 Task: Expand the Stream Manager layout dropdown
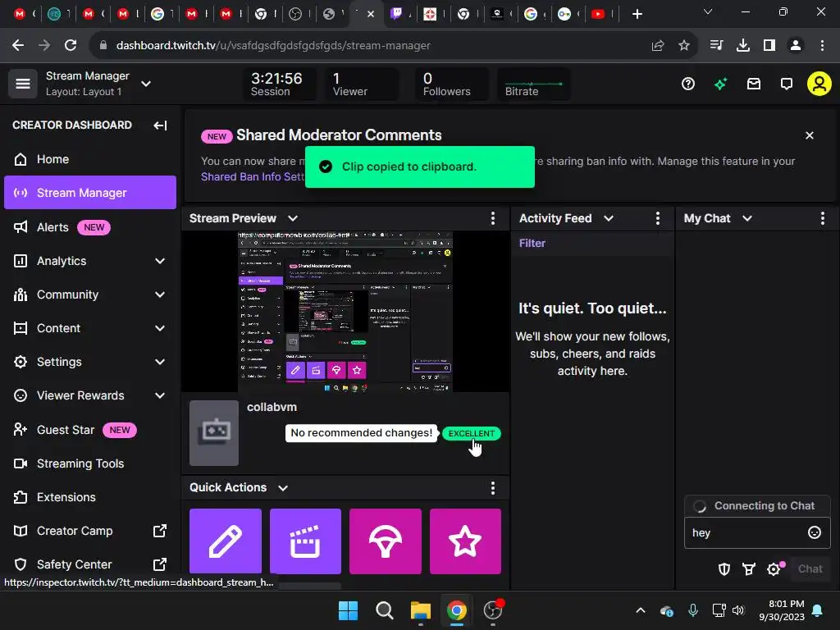click(146, 84)
